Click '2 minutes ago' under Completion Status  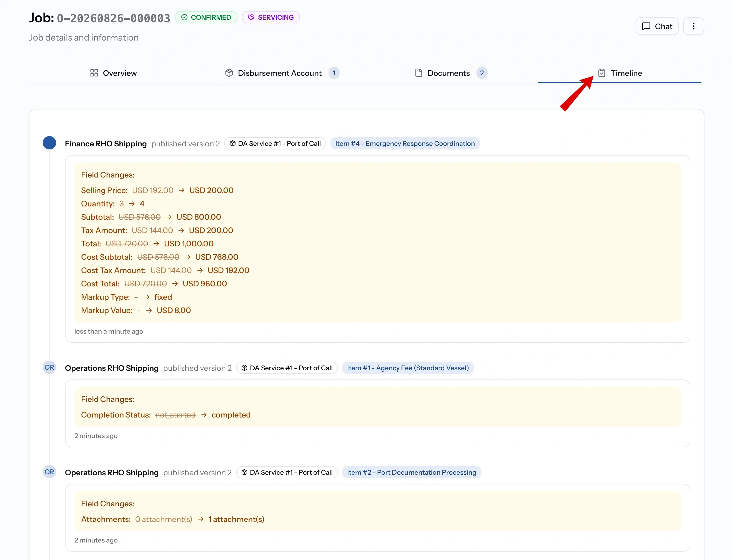pyautogui.click(x=96, y=436)
